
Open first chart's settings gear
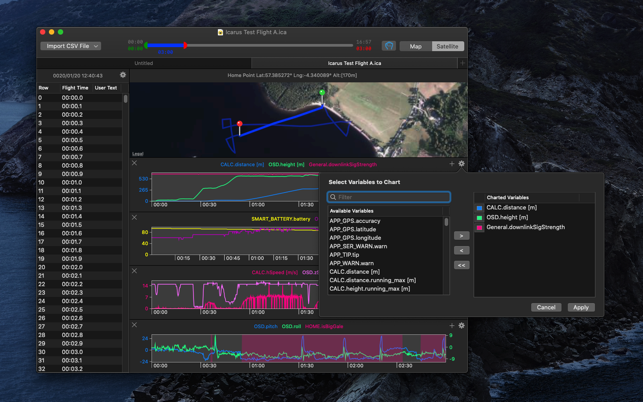point(461,164)
